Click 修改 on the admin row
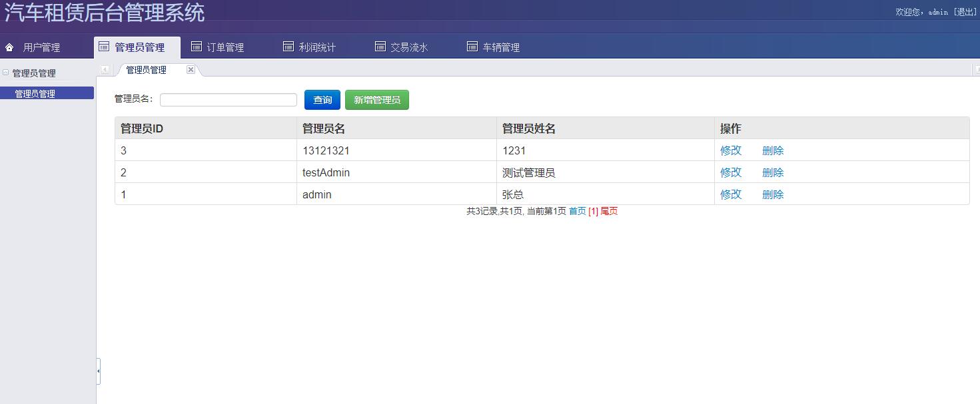The image size is (980, 404). pos(731,194)
